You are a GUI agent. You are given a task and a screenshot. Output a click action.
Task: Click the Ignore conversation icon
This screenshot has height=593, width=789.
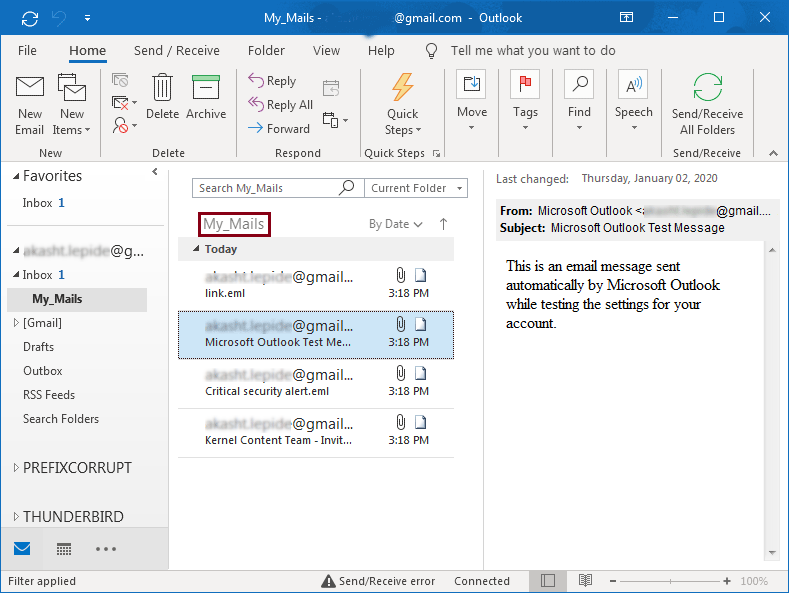tap(120, 81)
